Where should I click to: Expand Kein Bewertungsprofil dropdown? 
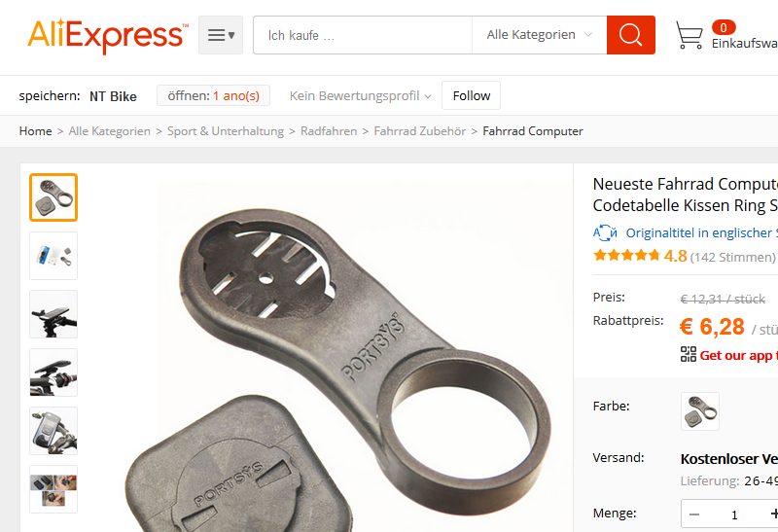(x=361, y=95)
